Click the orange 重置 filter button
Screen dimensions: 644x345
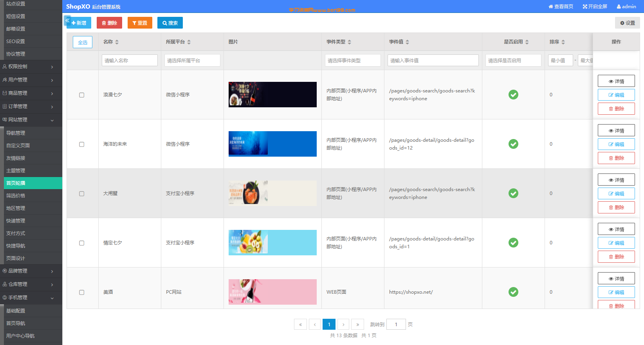(140, 23)
